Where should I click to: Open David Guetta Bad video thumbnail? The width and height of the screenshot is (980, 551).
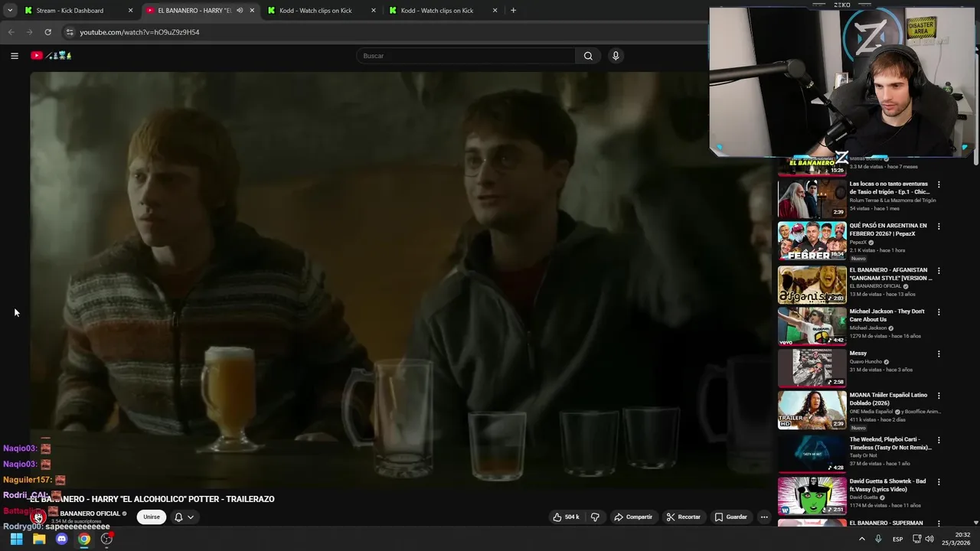[812, 497]
